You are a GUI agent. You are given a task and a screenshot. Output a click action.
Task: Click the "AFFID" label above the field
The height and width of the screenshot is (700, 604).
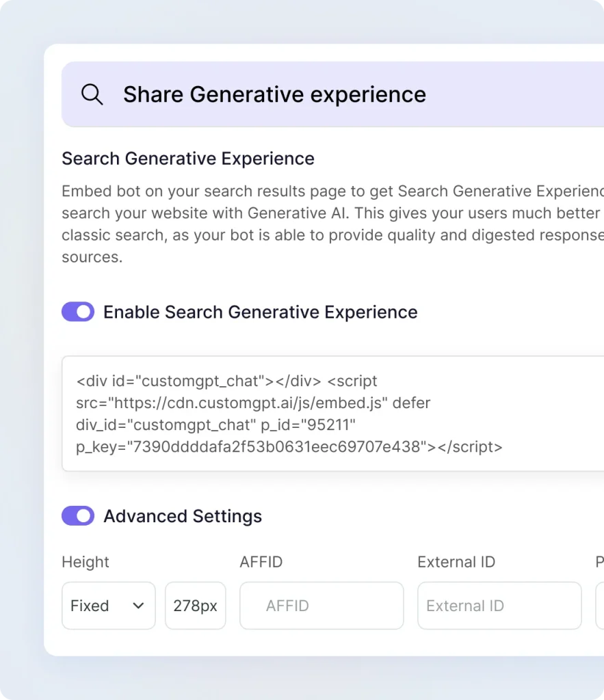pos(261,562)
